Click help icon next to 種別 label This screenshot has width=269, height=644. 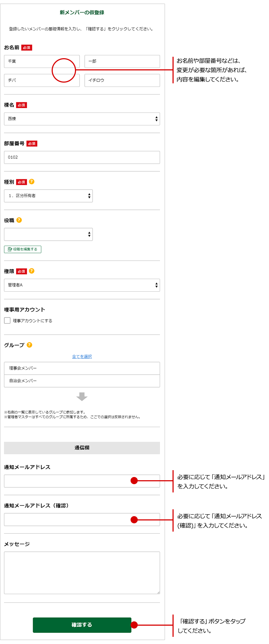pyautogui.click(x=32, y=182)
